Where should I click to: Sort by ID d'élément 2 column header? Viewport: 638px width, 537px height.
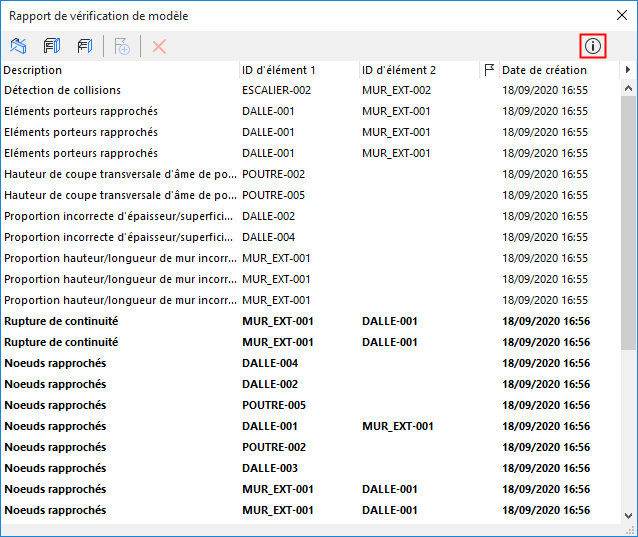tap(420, 70)
